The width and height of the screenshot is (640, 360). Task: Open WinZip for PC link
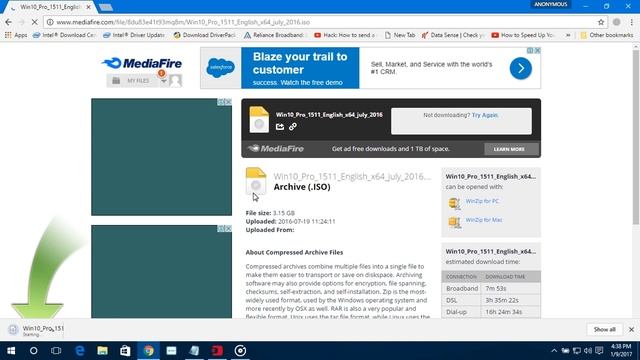click(x=482, y=201)
